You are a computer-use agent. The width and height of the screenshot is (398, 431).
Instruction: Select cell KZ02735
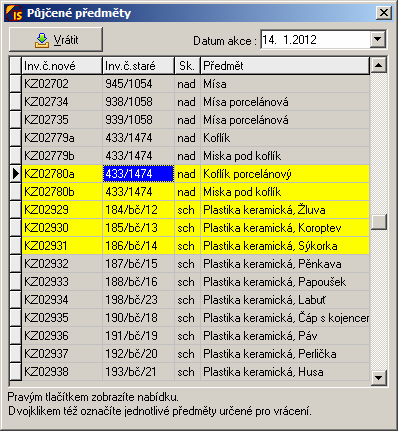click(x=62, y=120)
